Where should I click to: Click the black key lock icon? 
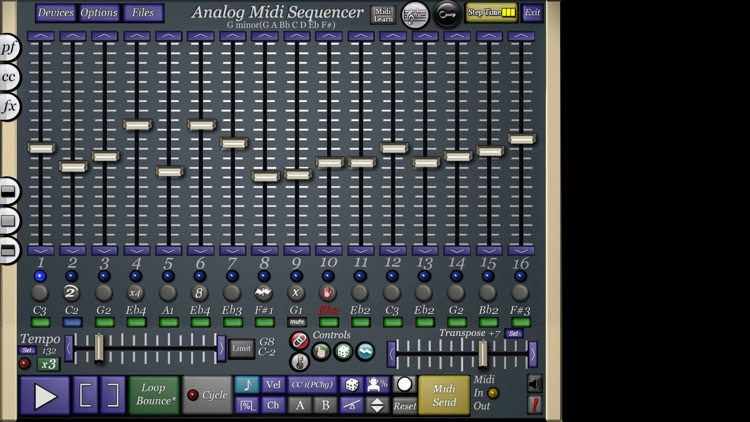[447, 15]
